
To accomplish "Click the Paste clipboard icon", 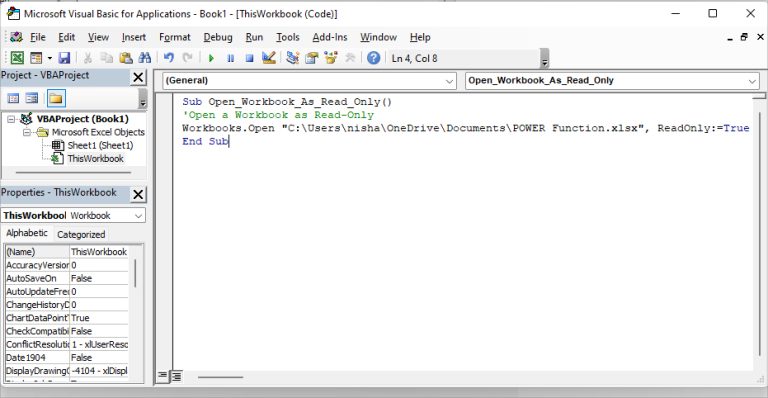I will point(126,58).
